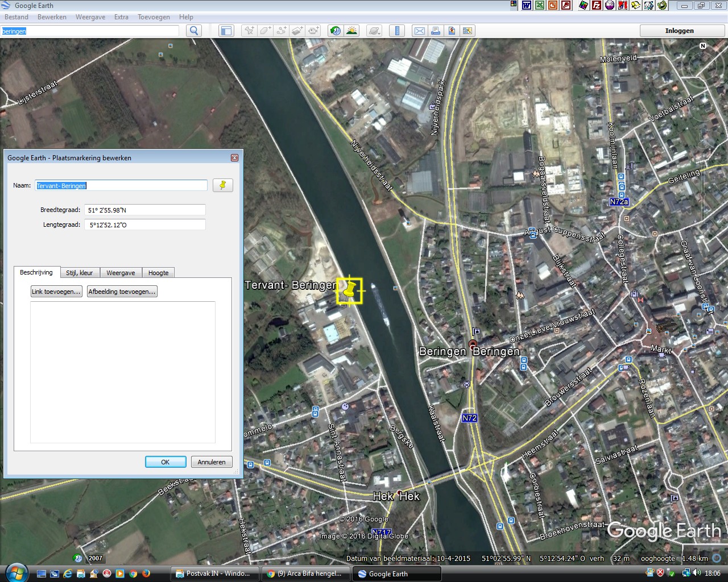
Task: Click the Link toevoegen button
Action: pyautogui.click(x=56, y=292)
